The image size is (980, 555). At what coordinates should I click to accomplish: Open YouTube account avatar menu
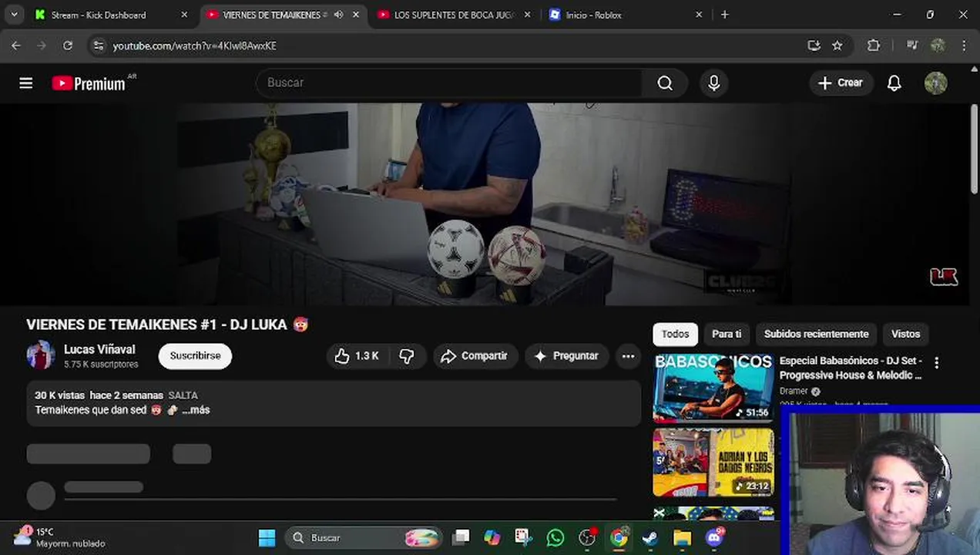click(935, 83)
